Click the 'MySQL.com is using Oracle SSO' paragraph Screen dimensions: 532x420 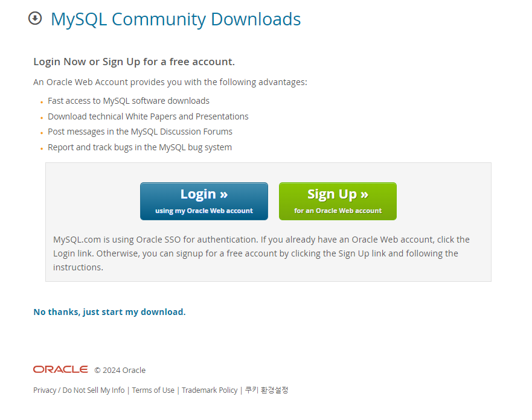[x=261, y=253]
